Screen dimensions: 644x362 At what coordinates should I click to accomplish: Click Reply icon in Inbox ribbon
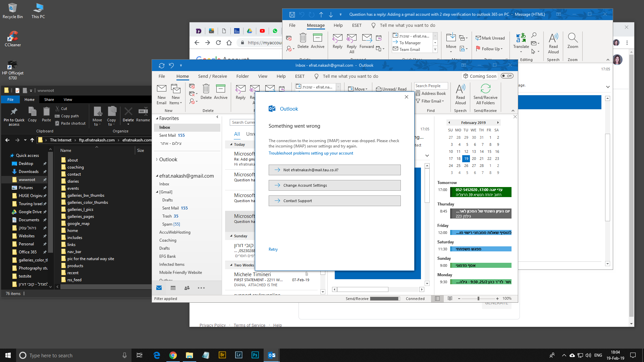coord(240,92)
